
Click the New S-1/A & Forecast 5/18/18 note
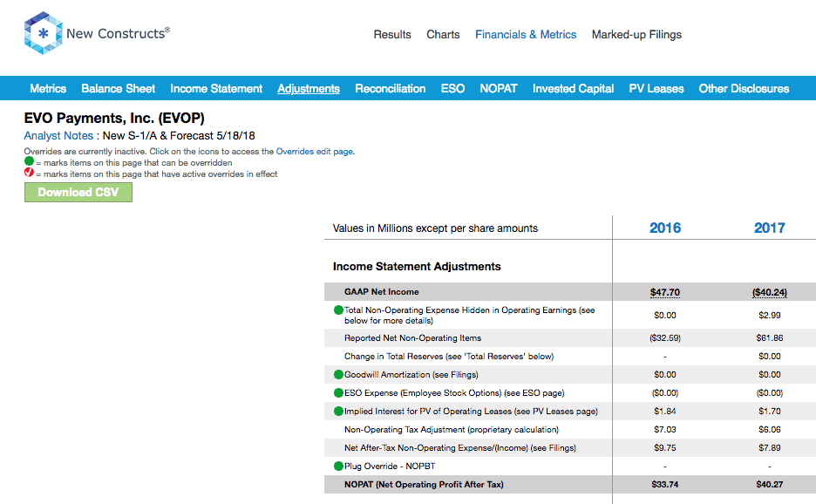click(x=179, y=136)
